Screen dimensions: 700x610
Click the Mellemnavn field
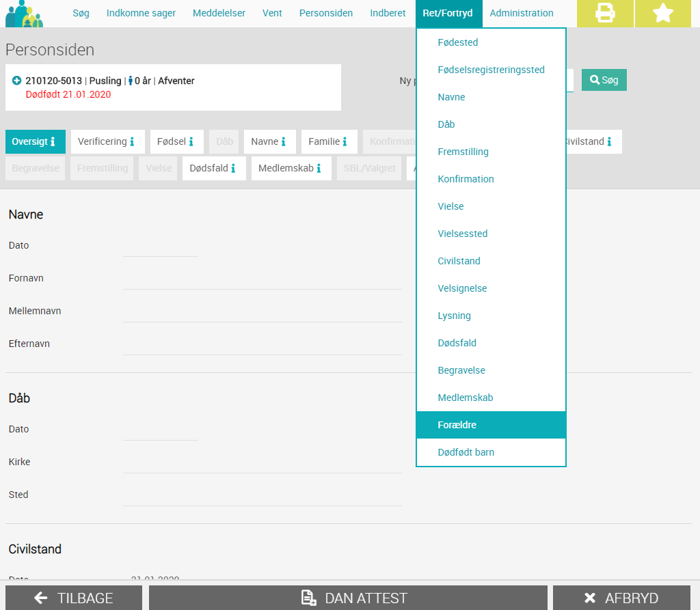[262, 312]
